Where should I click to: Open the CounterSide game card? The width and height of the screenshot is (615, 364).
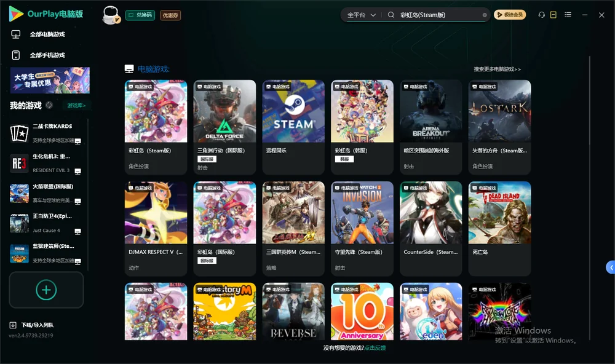(x=431, y=229)
